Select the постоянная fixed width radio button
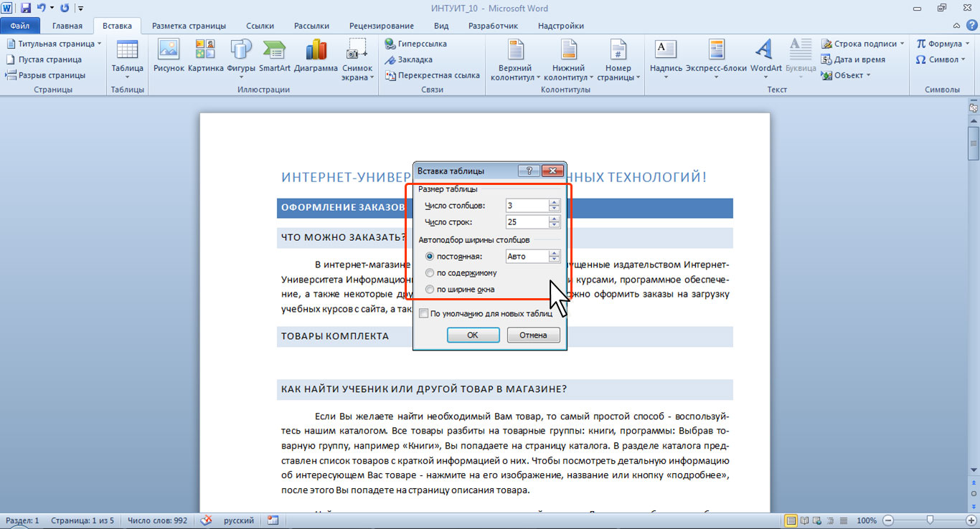The height and width of the screenshot is (529, 980). tap(430, 256)
